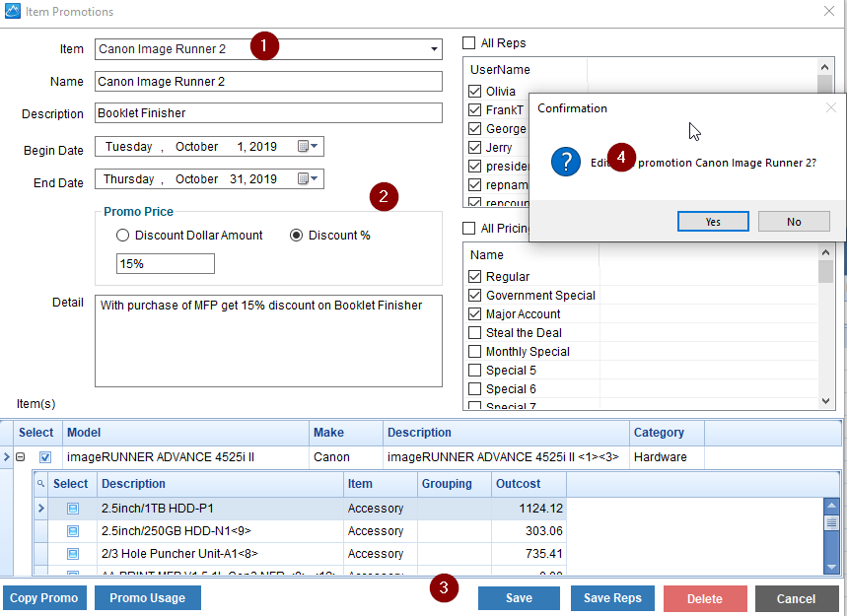Uncheck the Major Account pricing checkbox
Viewport: 847px width, 616px height.
pos(475,313)
